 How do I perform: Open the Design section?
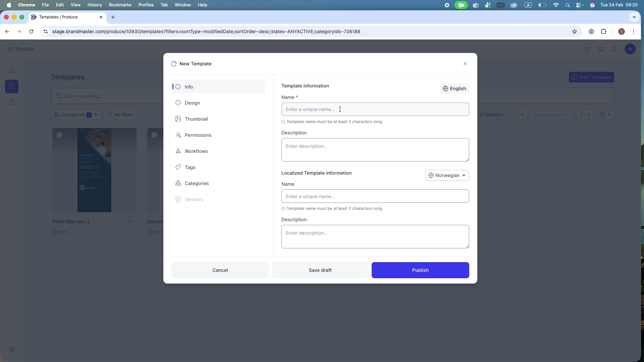[218, 103]
